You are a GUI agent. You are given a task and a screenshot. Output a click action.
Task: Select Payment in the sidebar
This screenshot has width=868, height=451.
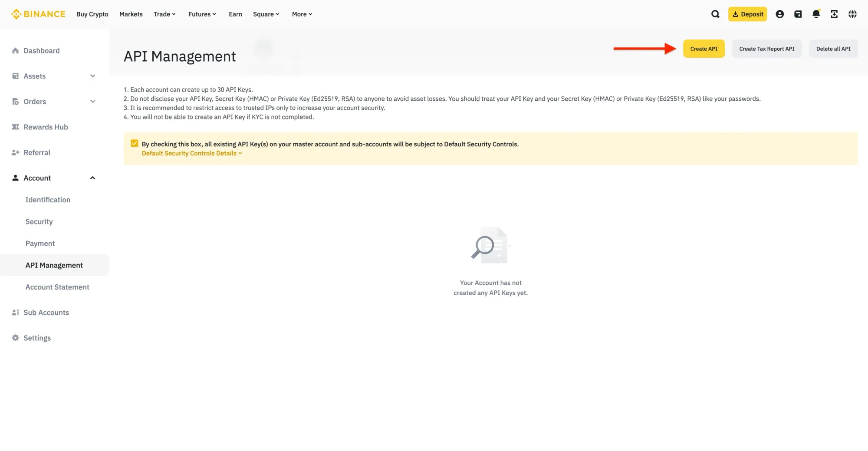(x=40, y=244)
